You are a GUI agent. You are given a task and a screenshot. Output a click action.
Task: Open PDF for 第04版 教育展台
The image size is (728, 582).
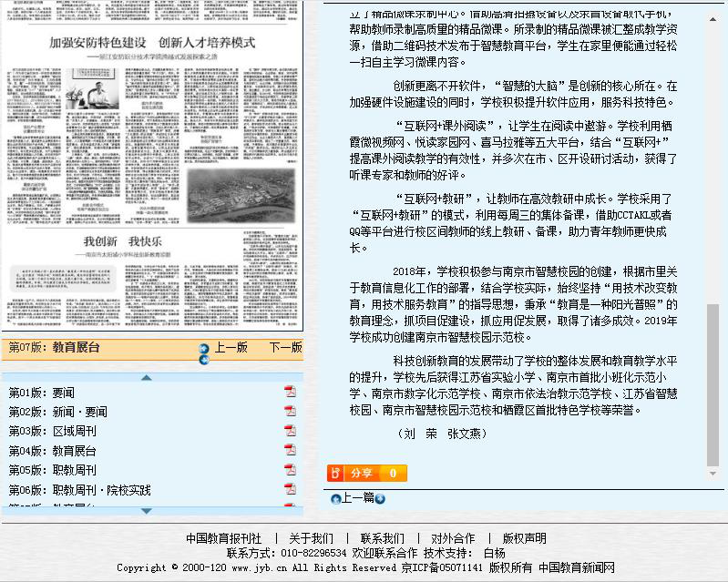pyautogui.click(x=290, y=450)
